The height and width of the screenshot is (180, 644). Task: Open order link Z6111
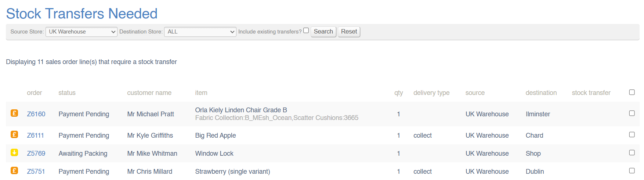(35, 135)
